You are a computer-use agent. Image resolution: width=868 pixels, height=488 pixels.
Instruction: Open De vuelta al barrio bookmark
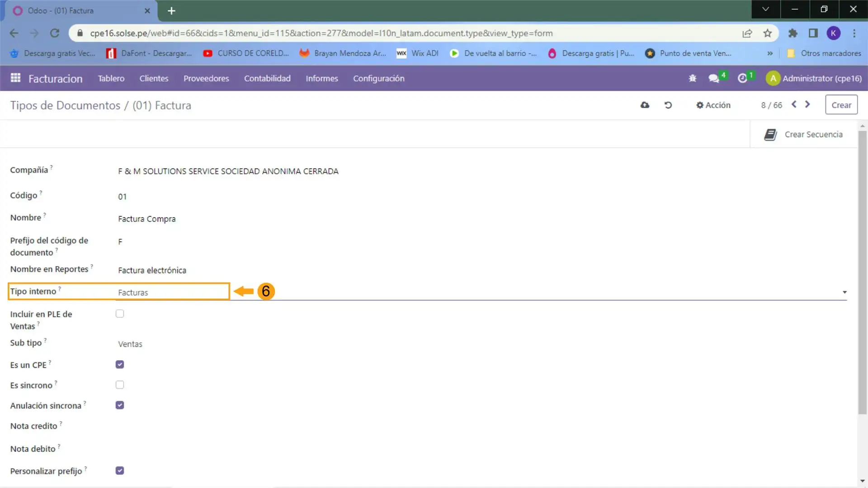pos(493,53)
